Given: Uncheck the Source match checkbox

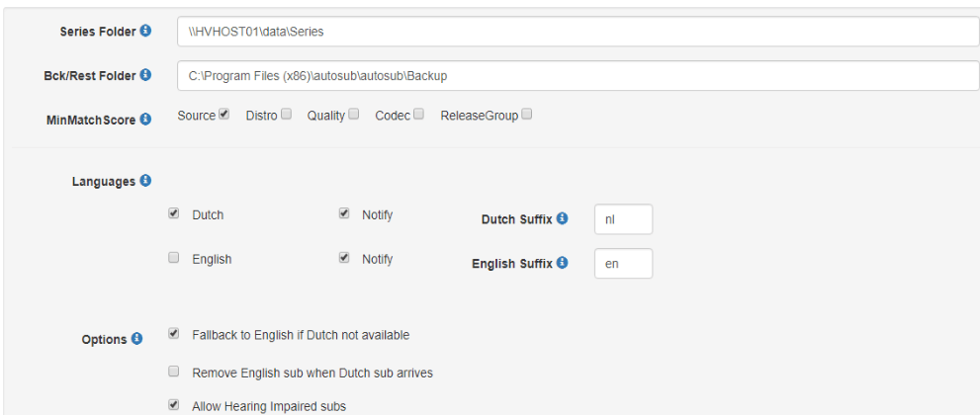Looking at the screenshot, I should click(x=224, y=115).
